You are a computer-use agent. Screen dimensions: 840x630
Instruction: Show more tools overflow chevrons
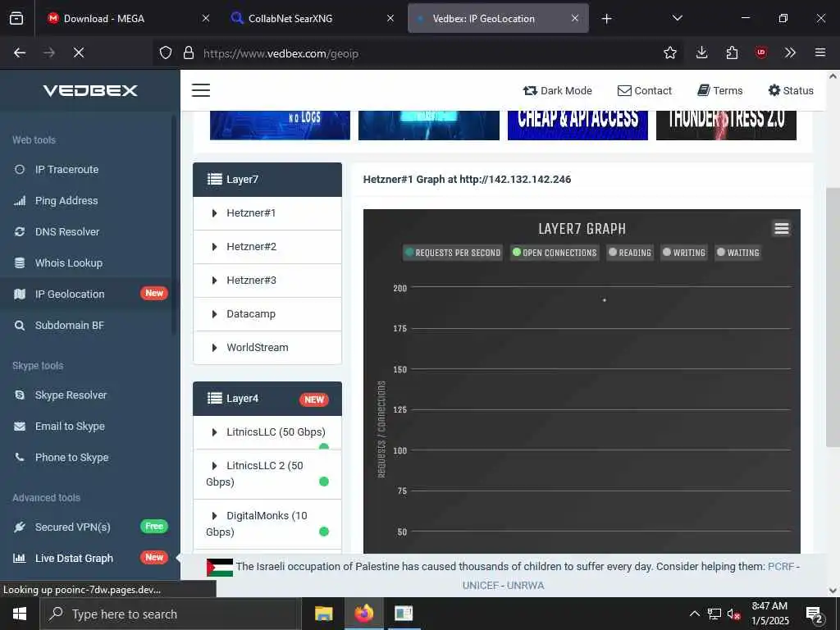tap(790, 52)
